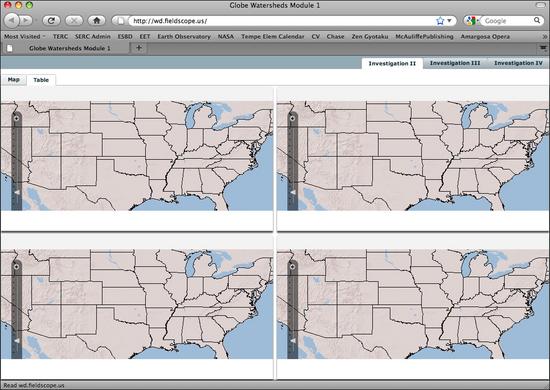Click the top-right map zoom slider handle
550x390 pixels.
(293, 192)
